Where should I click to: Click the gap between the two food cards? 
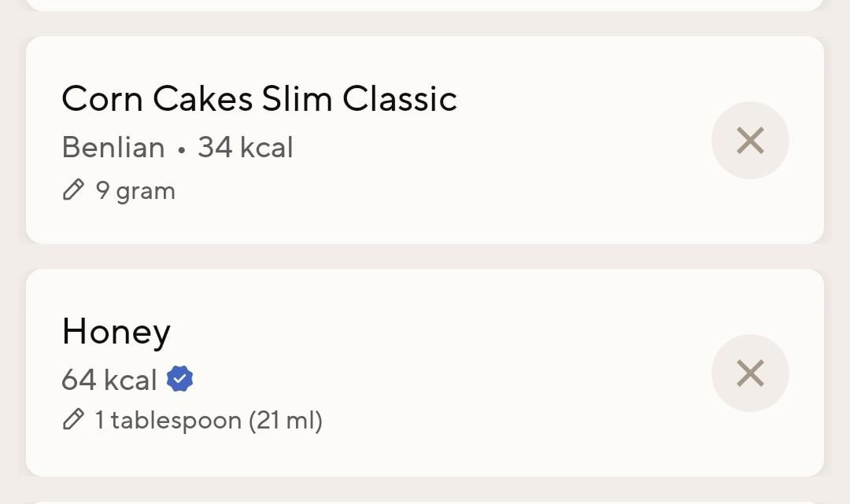[425, 256]
